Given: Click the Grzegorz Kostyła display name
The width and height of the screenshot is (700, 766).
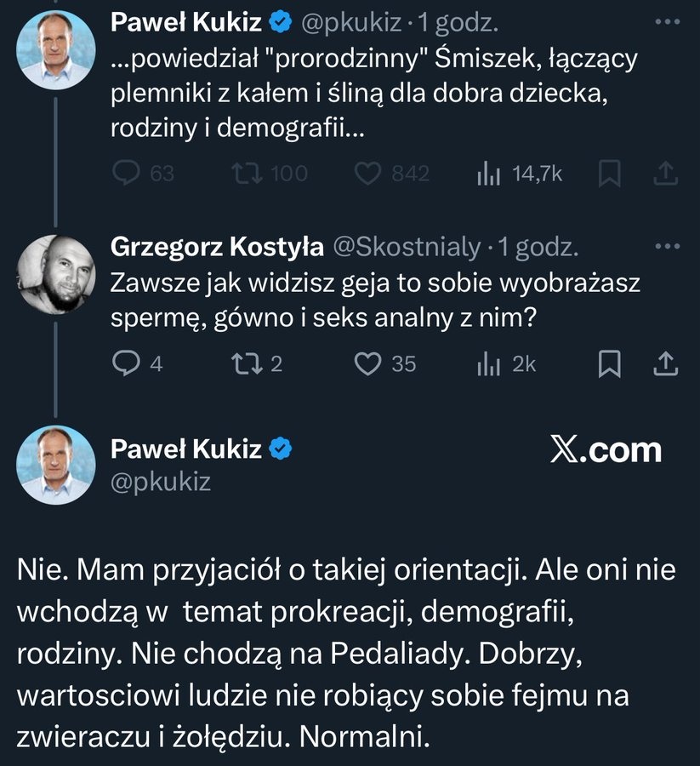Looking at the screenshot, I should (x=217, y=248).
